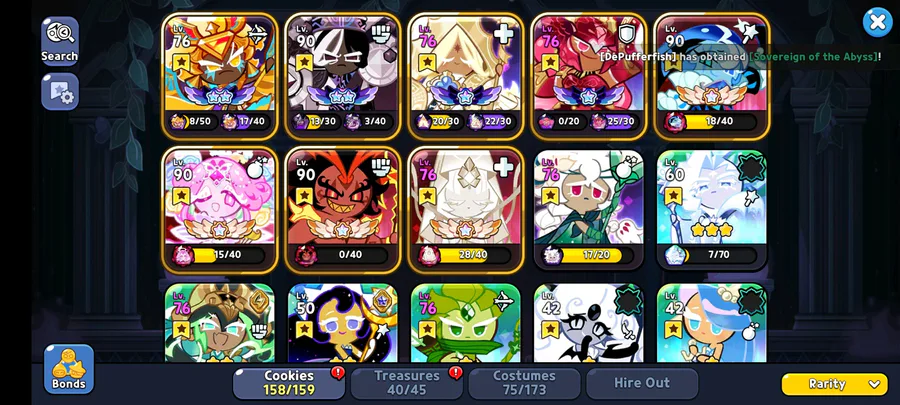Select the red demon Lv. 90 cookie showing 0/40
The image size is (900, 405).
point(343,210)
